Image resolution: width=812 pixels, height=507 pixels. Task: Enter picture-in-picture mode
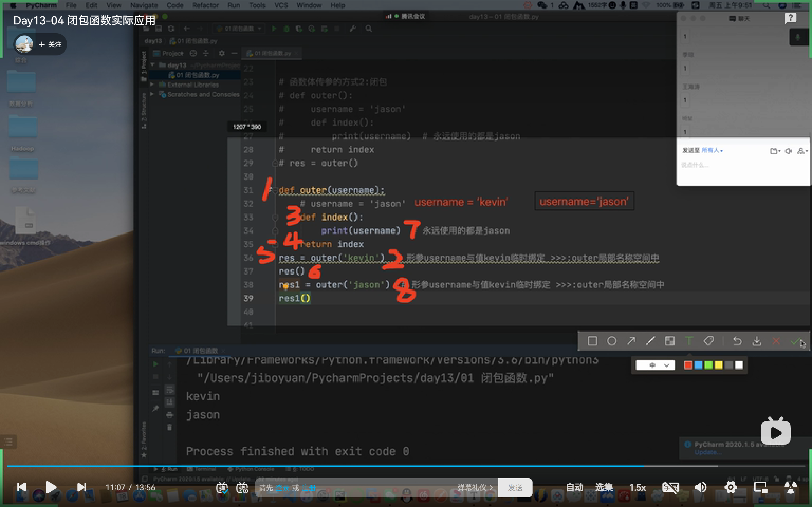760,487
